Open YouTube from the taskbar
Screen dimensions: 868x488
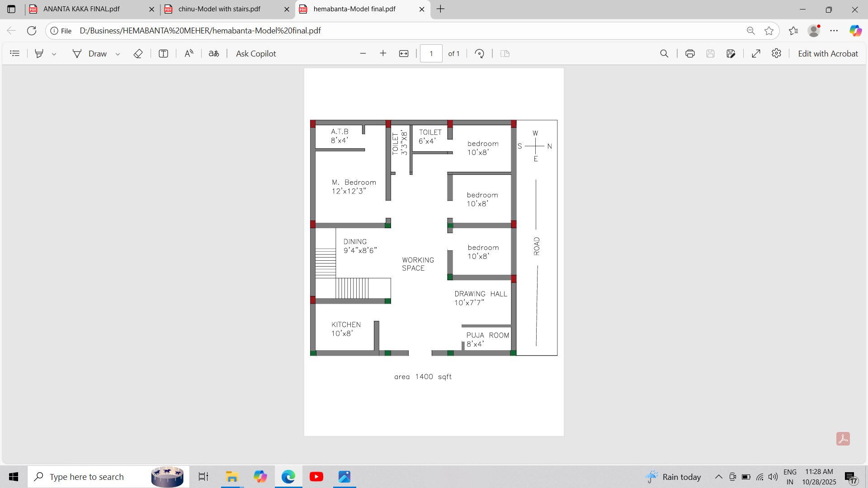pyautogui.click(x=316, y=477)
